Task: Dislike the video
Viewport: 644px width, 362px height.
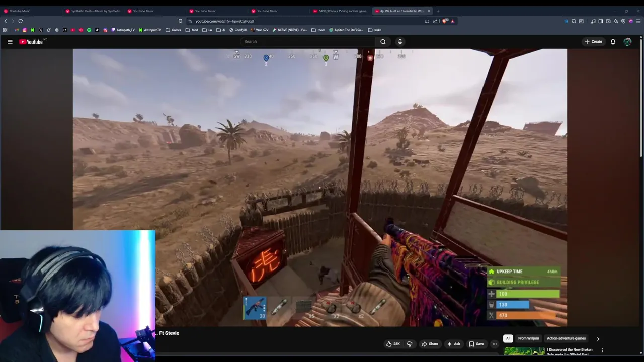Action: (x=410, y=344)
